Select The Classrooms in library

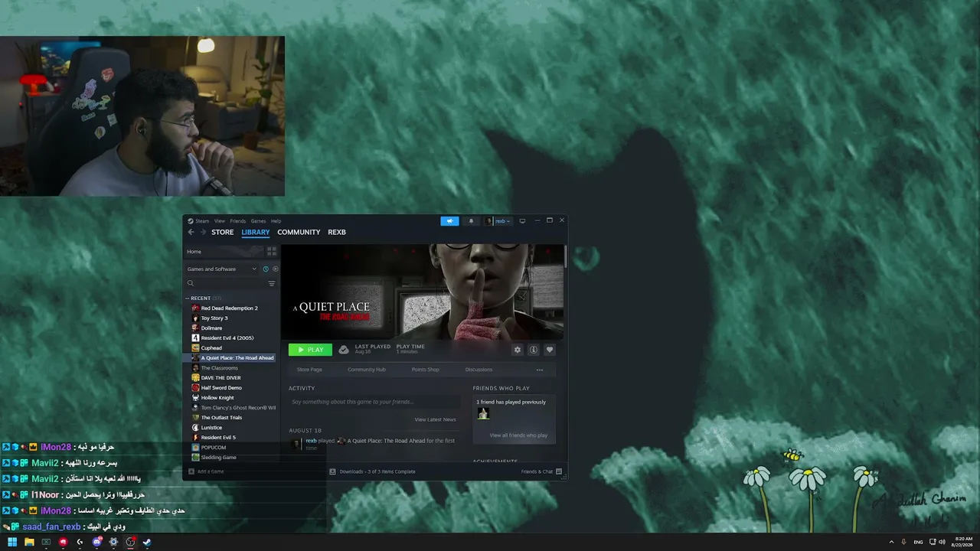(220, 368)
